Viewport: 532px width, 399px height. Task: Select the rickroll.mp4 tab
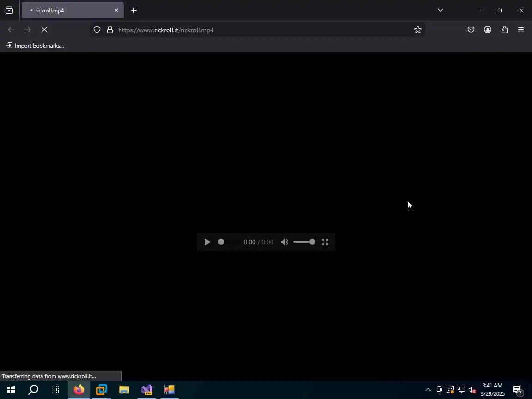point(73,11)
